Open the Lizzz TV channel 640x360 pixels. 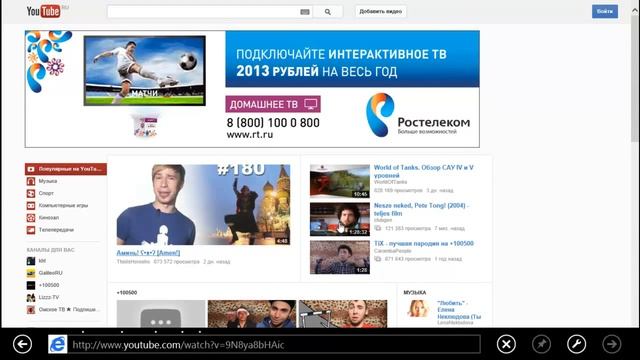click(x=49, y=297)
